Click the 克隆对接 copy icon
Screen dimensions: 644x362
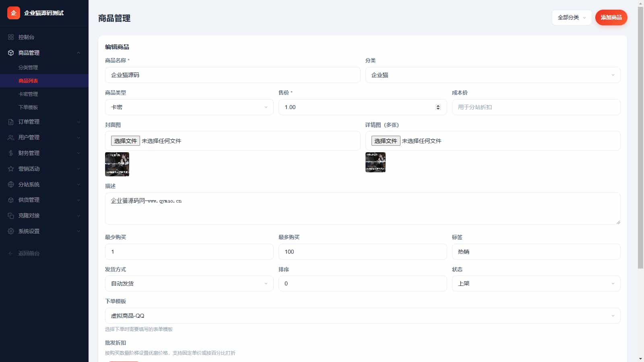[11, 215]
